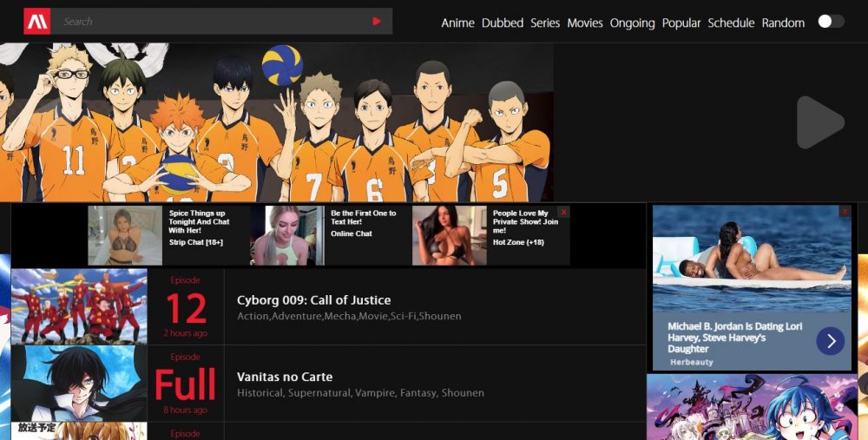The image size is (868, 440).
Task: Open the Anime menu item
Action: (x=457, y=23)
